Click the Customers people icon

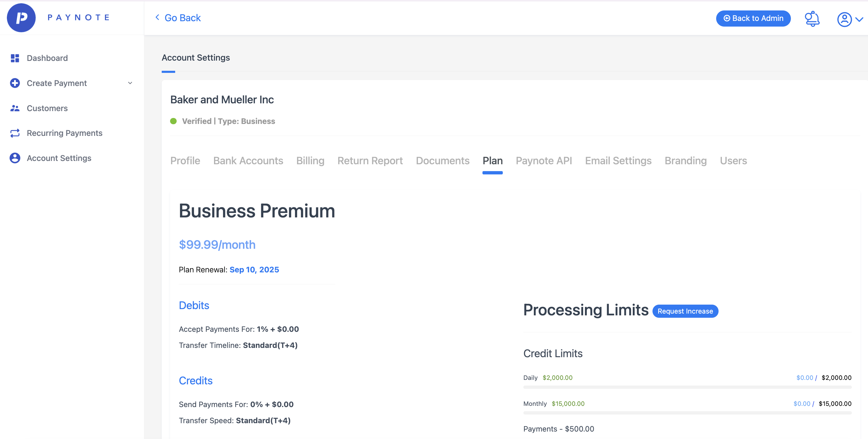[x=15, y=108]
